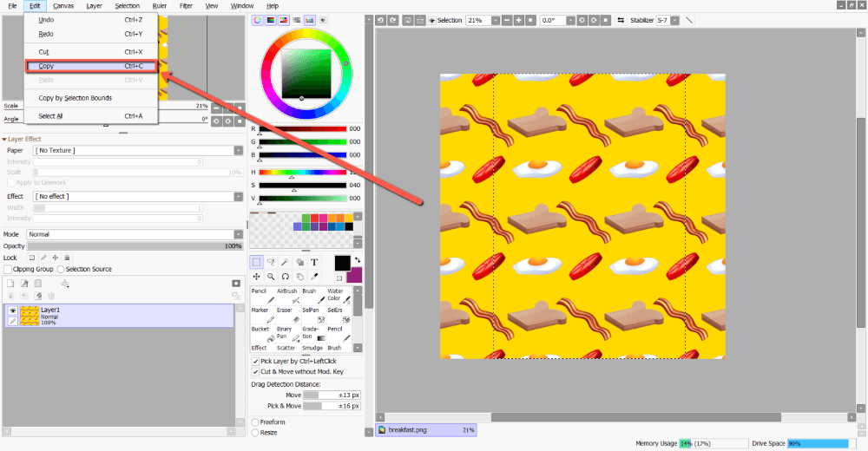This screenshot has width=868, height=451.
Task: Click the canvas Undo toolbar button
Action: point(380,21)
